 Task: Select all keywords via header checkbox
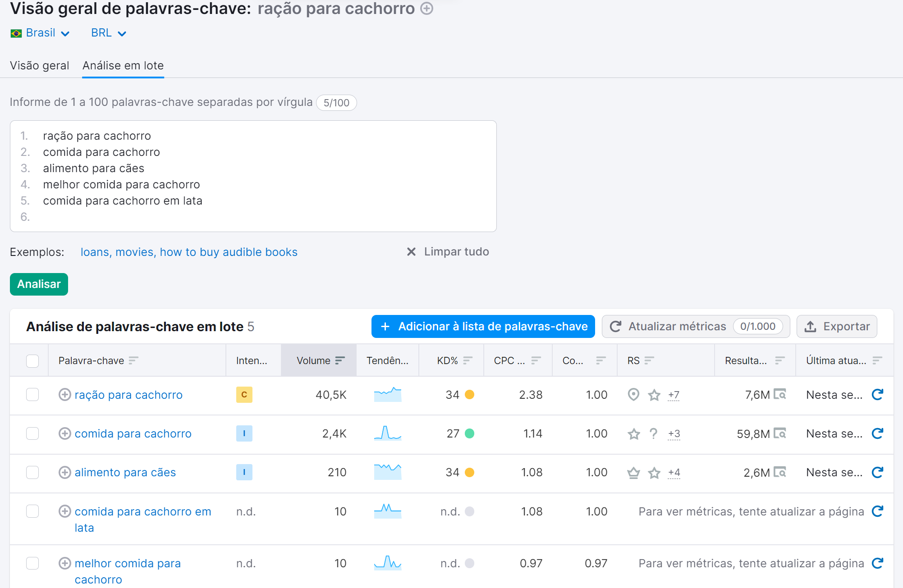[x=32, y=360]
